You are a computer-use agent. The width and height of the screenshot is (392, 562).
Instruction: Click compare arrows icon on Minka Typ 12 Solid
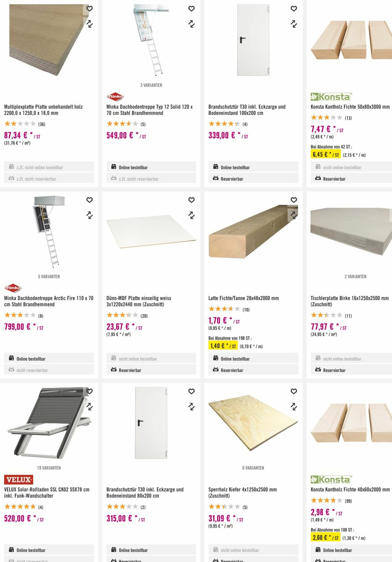[191, 24]
